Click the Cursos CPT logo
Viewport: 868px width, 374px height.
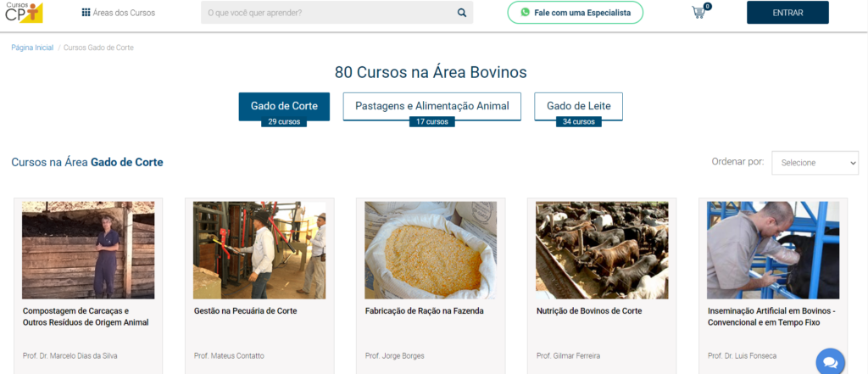point(24,12)
